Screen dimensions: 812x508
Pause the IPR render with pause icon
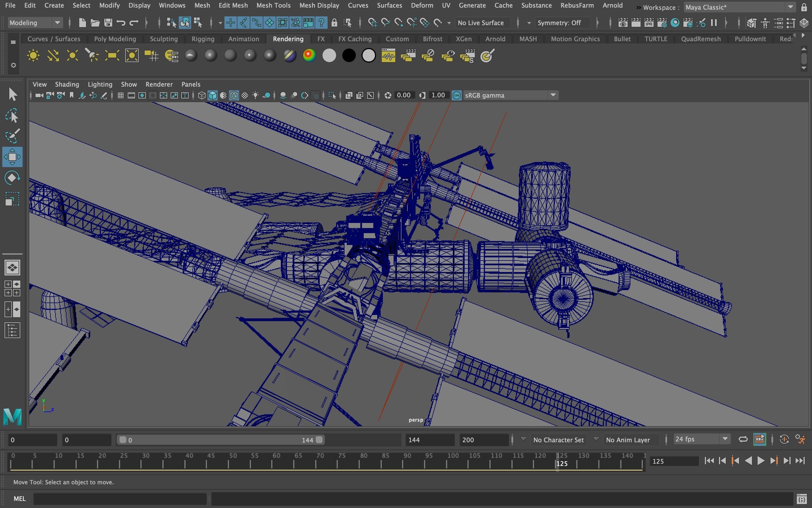(714, 23)
